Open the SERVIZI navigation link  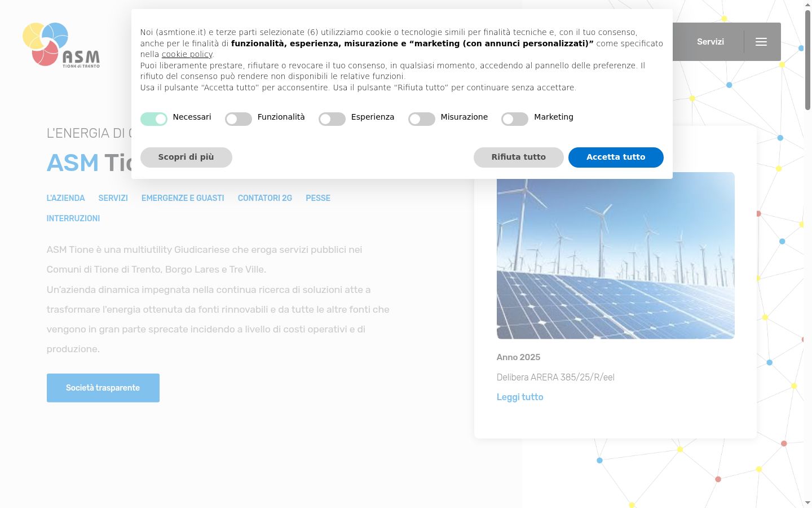point(113,198)
